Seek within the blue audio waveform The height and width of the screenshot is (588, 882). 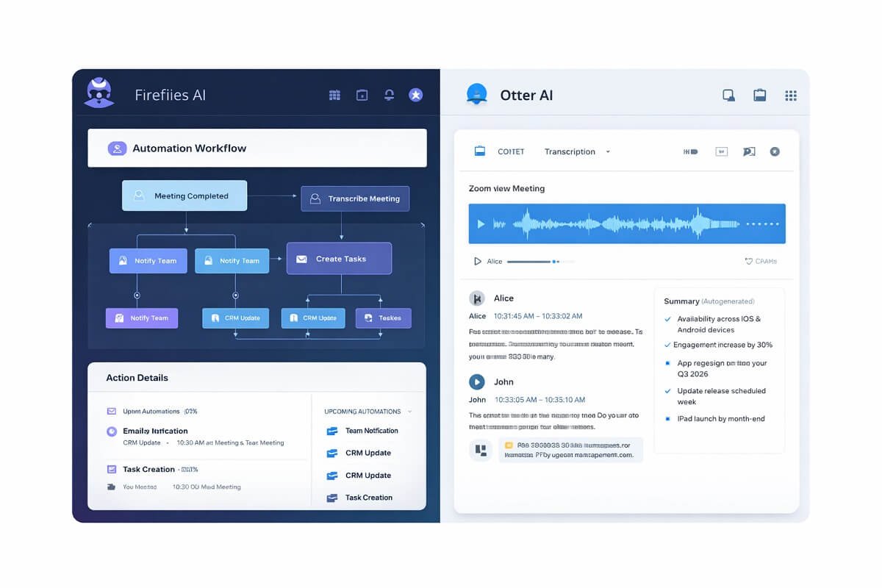tap(627, 224)
